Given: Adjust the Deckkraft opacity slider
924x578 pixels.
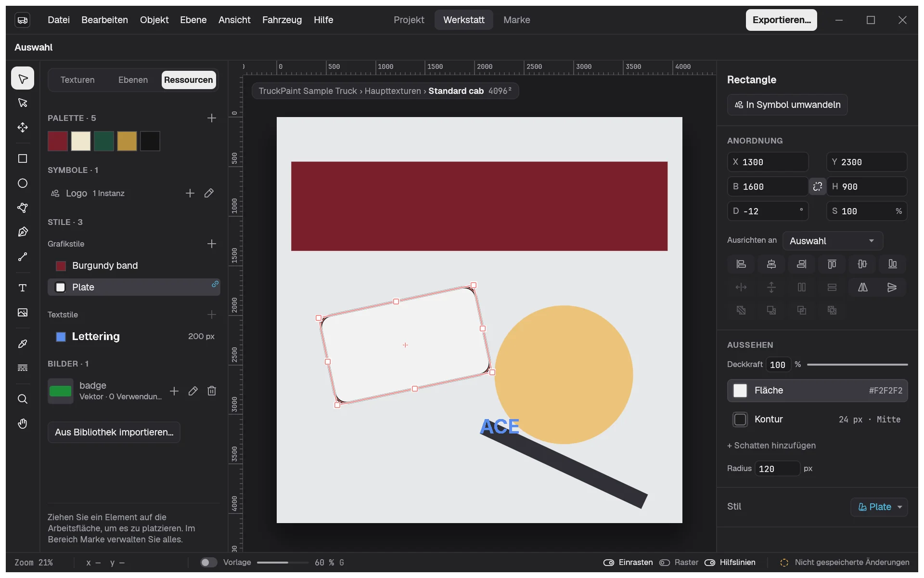Looking at the screenshot, I should tap(857, 365).
